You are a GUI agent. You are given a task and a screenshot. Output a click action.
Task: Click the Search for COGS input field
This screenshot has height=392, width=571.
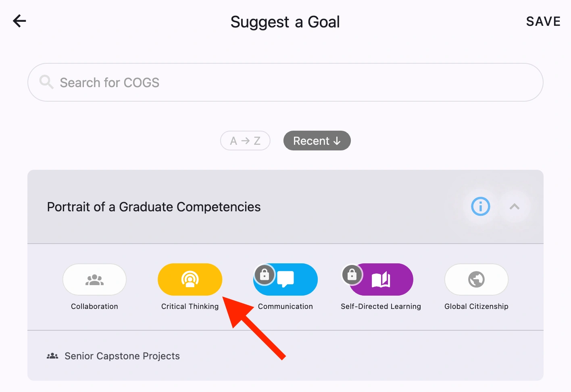(285, 82)
